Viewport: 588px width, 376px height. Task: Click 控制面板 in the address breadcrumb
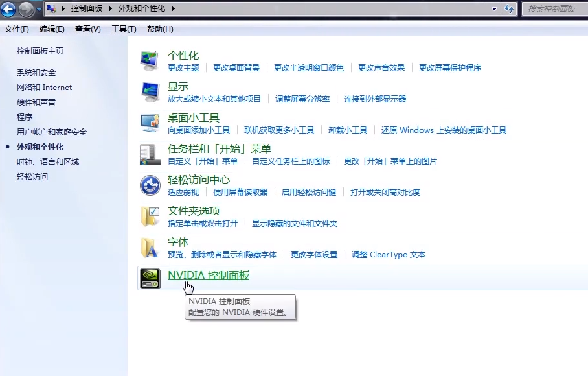[87, 8]
